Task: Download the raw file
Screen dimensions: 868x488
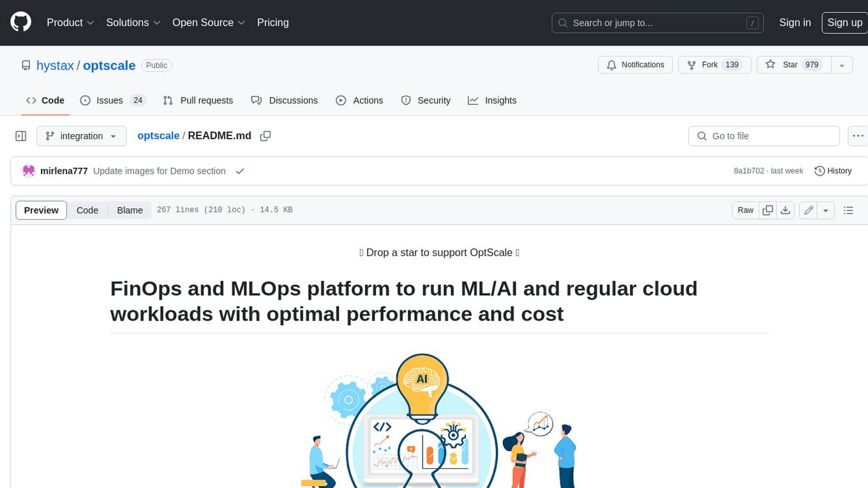Action: 786,210
